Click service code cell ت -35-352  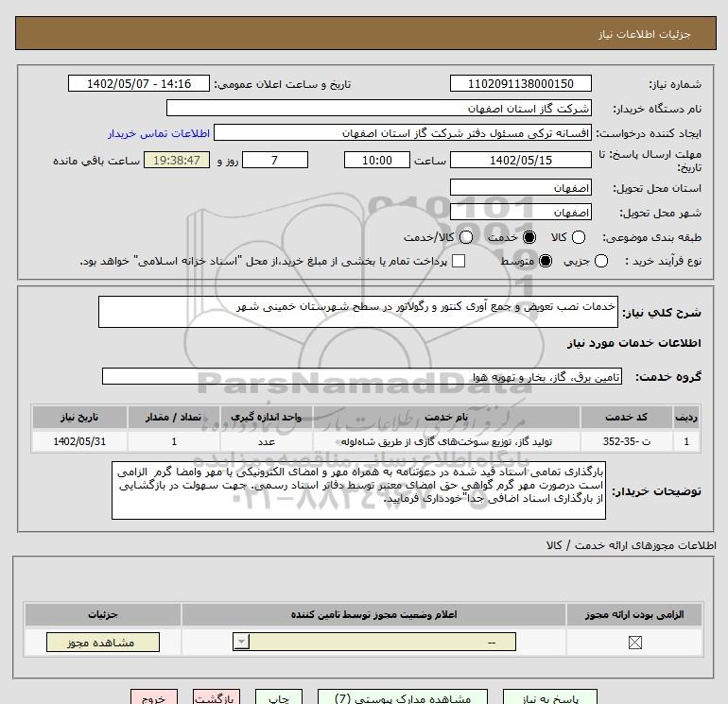[x=626, y=441]
